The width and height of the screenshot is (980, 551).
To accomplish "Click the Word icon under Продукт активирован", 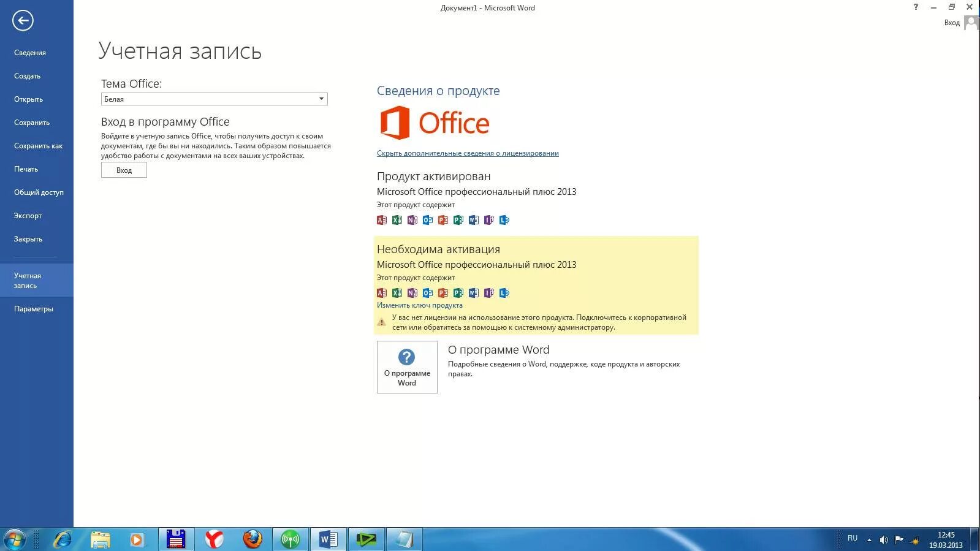I will (x=474, y=220).
